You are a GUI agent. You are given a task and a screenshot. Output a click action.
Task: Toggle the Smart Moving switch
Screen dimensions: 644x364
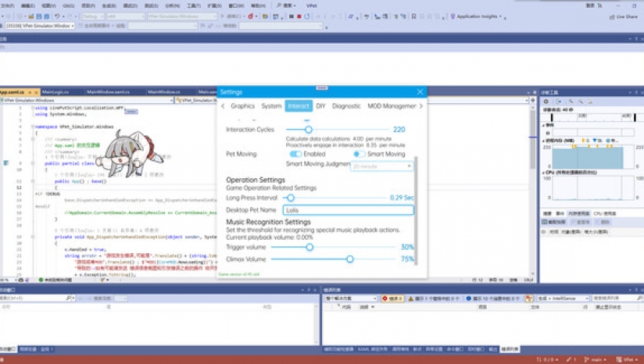point(358,155)
